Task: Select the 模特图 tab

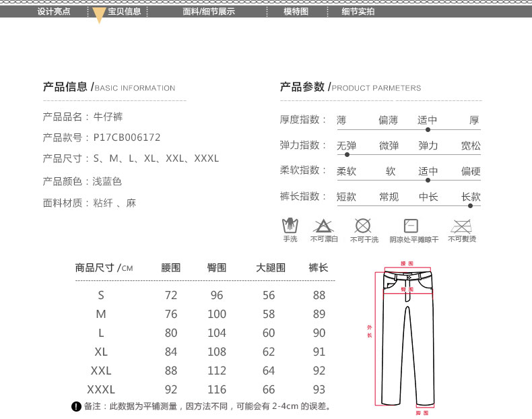Action: (296, 11)
